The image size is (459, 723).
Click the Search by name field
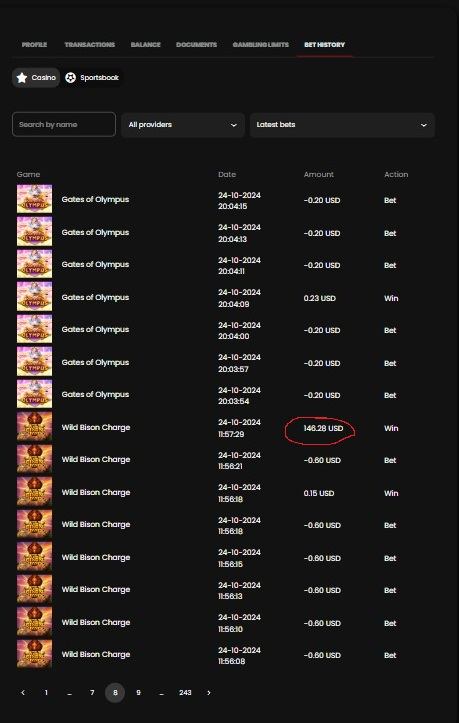click(64, 124)
